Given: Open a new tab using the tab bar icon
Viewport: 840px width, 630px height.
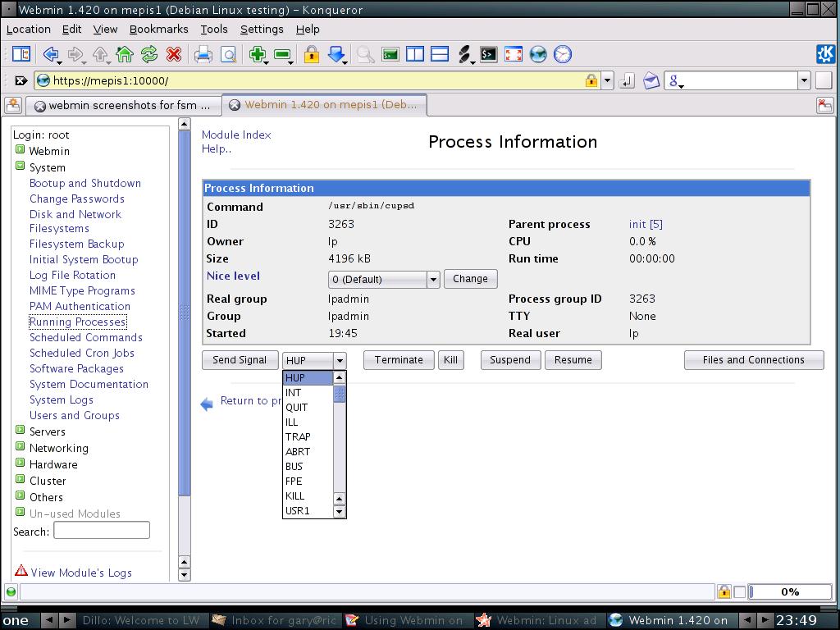Looking at the screenshot, I should pyautogui.click(x=13, y=105).
